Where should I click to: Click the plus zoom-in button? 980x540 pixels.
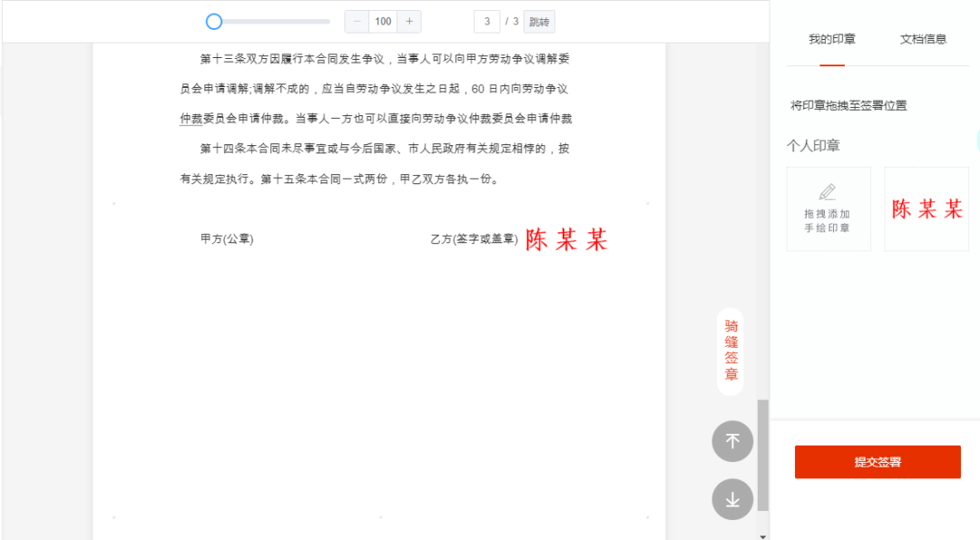coord(408,22)
